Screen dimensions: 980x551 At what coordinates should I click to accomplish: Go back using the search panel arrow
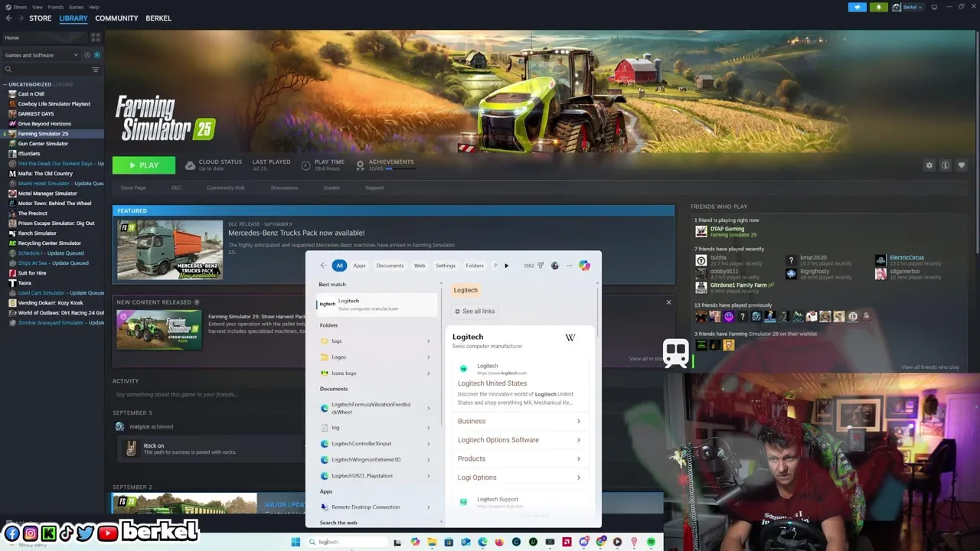(323, 266)
